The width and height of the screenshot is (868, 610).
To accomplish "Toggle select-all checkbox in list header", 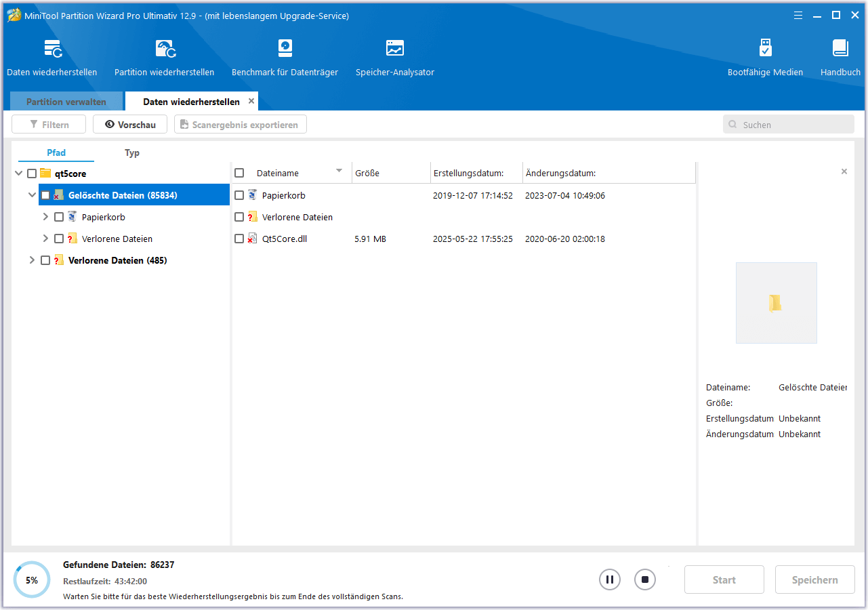I will point(239,174).
